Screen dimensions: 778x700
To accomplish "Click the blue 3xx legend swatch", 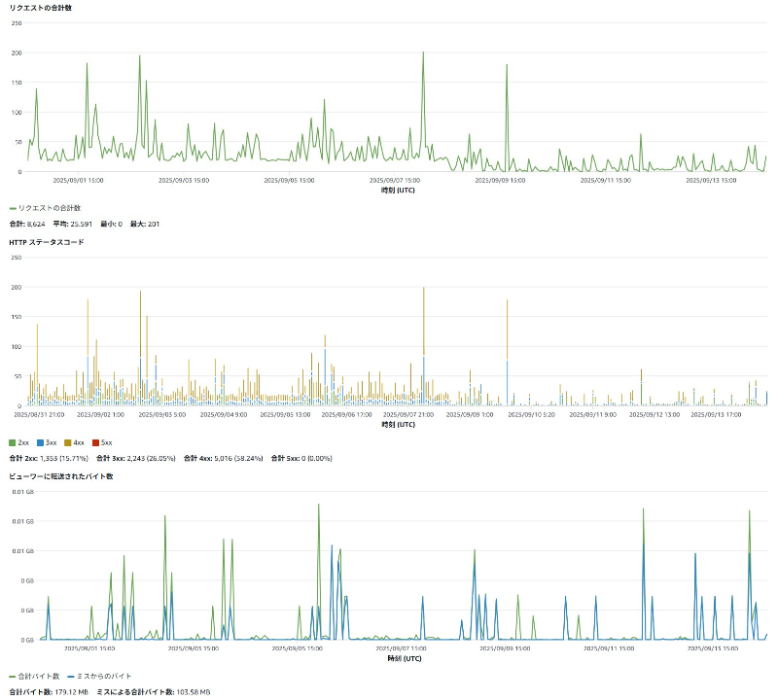I will (x=40, y=442).
